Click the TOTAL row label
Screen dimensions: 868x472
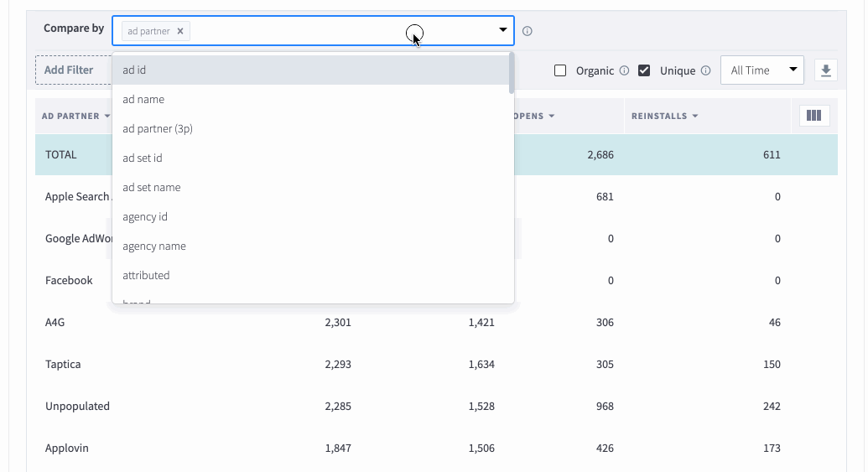pos(61,155)
